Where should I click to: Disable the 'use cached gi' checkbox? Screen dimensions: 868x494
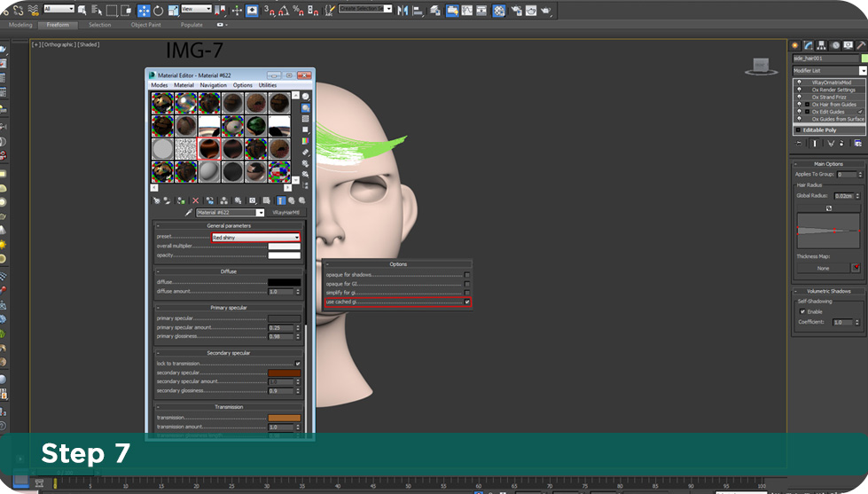467,302
